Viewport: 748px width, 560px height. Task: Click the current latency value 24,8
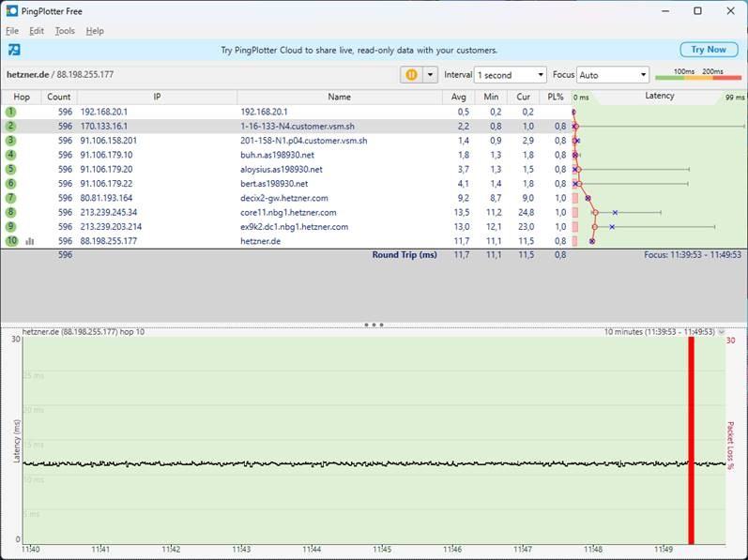(527, 212)
